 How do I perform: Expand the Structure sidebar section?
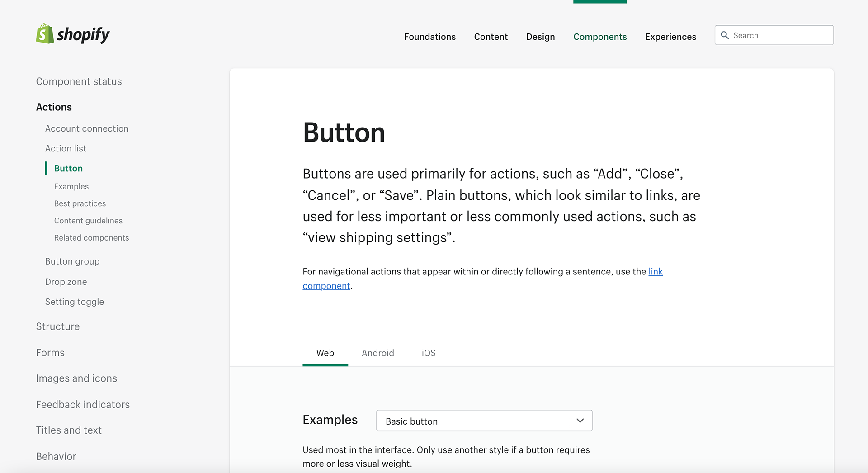(x=58, y=326)
